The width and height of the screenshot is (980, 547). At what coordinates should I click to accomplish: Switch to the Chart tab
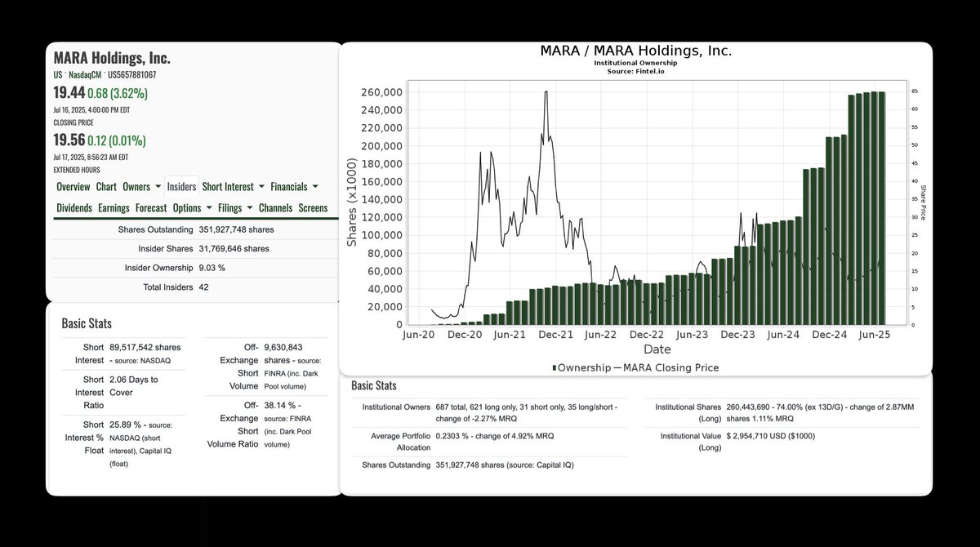point(107,187)
